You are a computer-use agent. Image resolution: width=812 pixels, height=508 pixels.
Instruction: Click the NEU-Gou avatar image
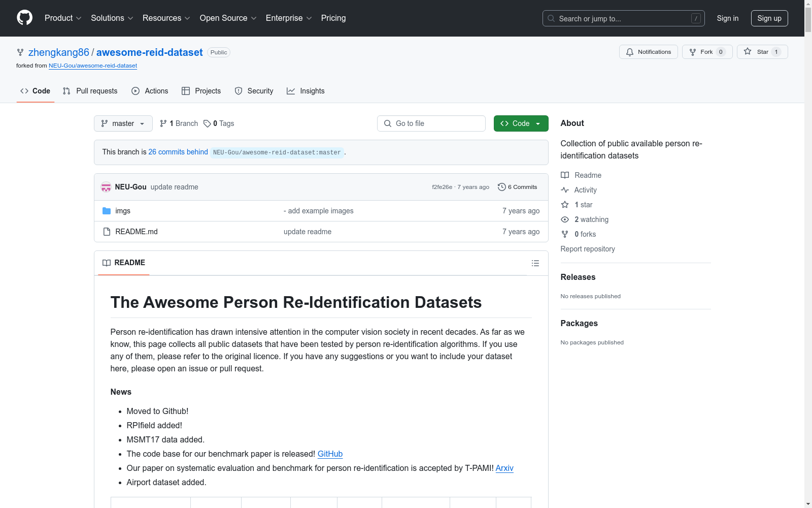coord(106,187)
